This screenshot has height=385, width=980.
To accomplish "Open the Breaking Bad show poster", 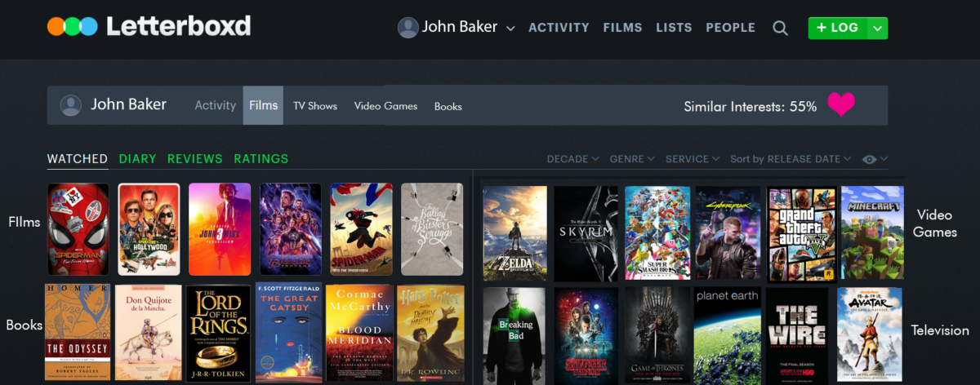I will tap(514, 335).
